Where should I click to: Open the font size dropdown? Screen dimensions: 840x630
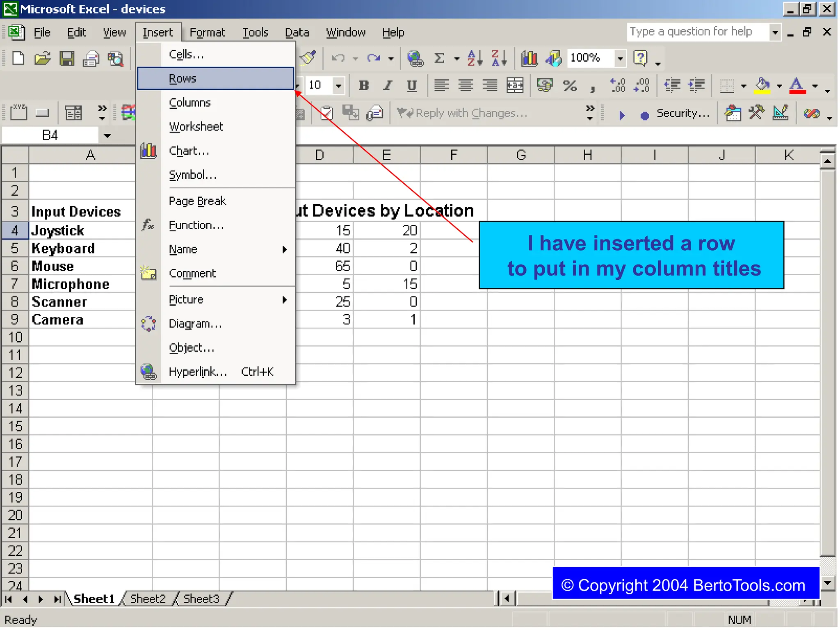pos(339,86)
